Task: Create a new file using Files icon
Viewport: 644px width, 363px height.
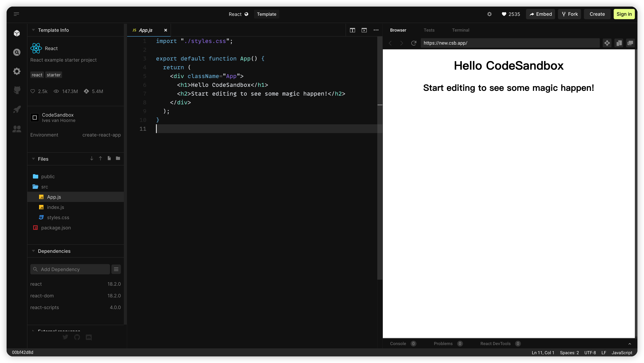Action: pos(109,158)
